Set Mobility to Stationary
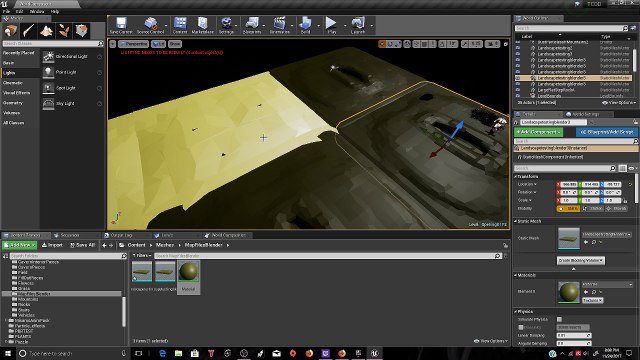This screenshot has height=360, width=640. [593, 209]
